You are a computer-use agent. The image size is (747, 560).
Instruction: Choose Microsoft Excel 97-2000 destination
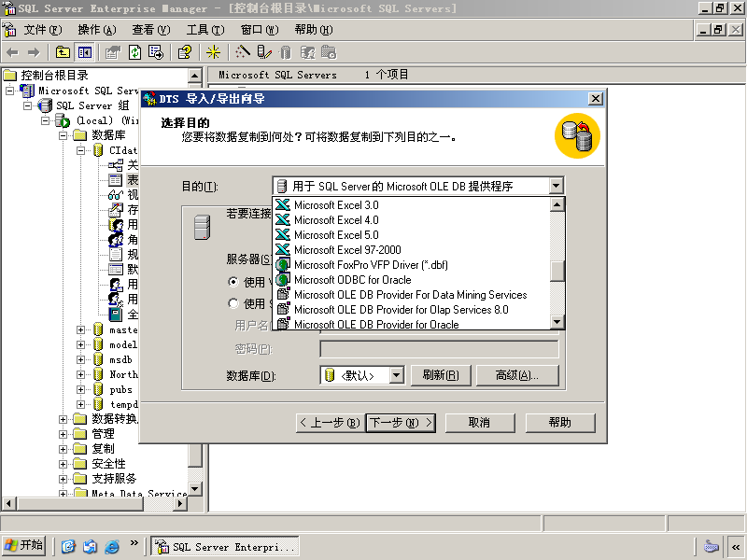(x=412, y=250)
